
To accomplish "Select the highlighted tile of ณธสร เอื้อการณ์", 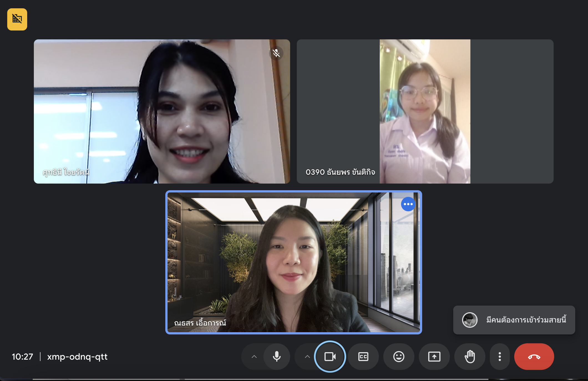I will [293, 262].
